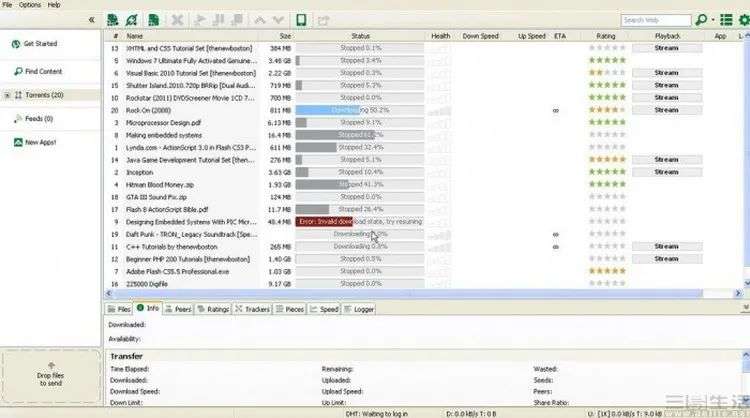
Task: Open the Options menu
Action: click(x=30, y=5)
